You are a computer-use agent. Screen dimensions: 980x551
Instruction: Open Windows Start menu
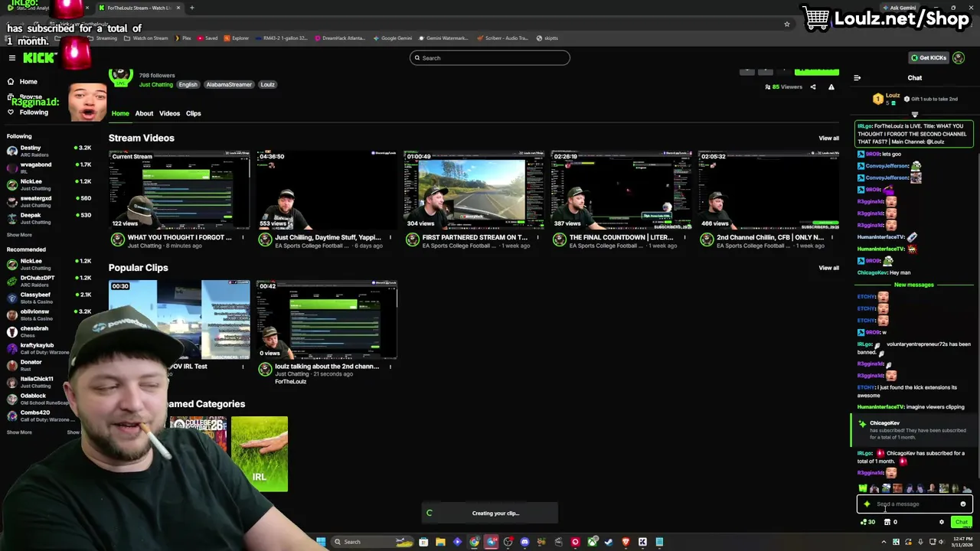coord(321,542)
